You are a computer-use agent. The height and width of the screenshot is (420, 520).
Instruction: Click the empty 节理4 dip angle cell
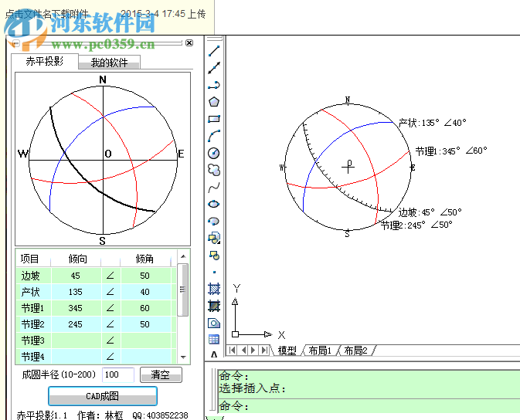tap(145, 357)
